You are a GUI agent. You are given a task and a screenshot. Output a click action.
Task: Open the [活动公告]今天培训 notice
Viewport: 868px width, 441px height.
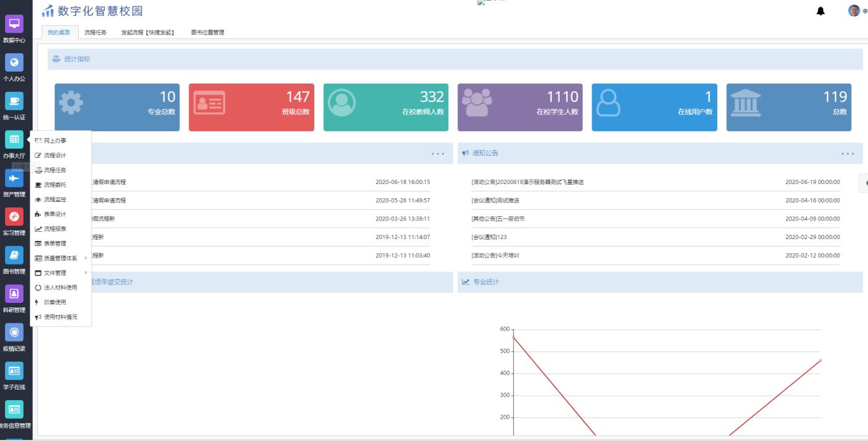coord(495,255)
